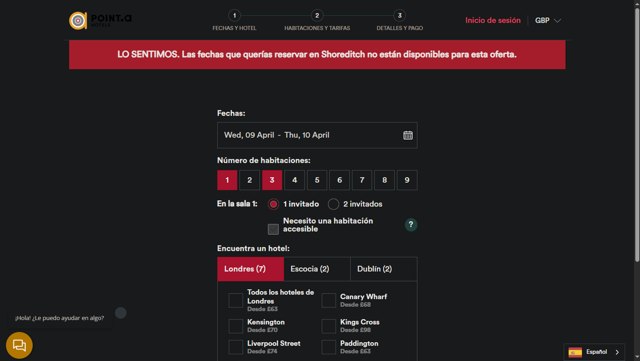Tick Todos los hoteles de Londres checkbox
Viewport: 640px width, 361px height.
(x=236, y=300)
